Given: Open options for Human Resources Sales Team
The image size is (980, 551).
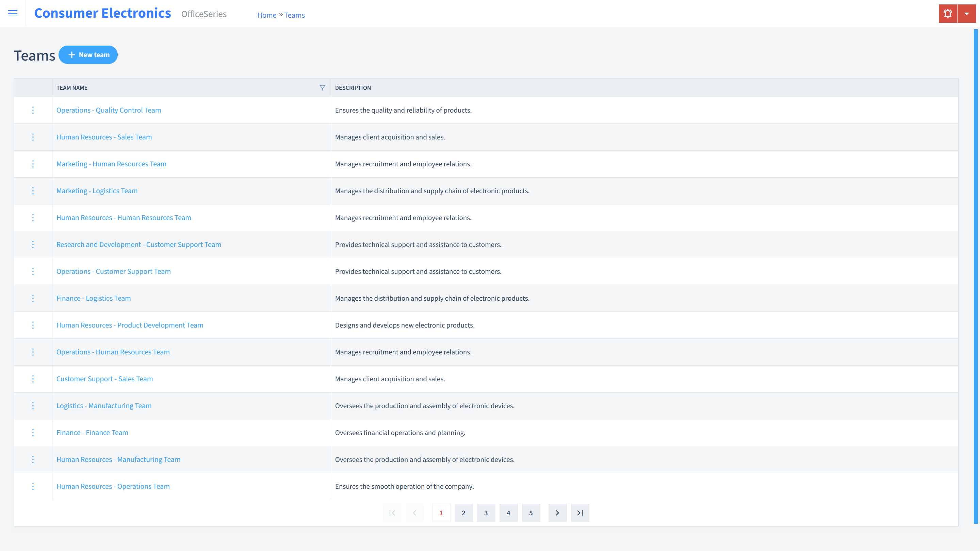Looking at the screenshot, I should coord(33,137).
